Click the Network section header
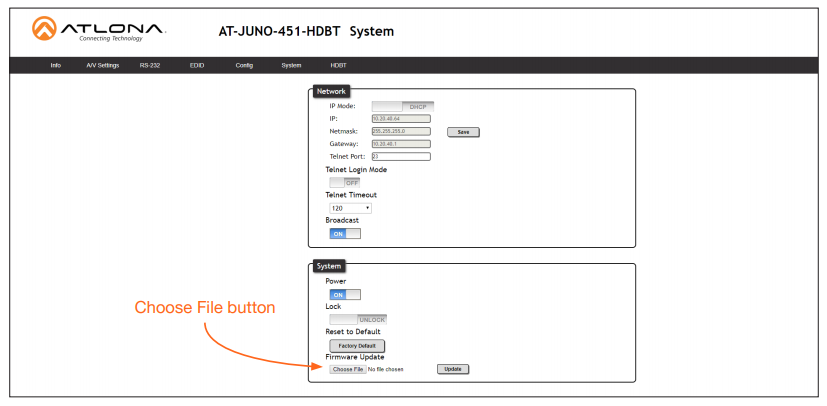 (331, 91)
